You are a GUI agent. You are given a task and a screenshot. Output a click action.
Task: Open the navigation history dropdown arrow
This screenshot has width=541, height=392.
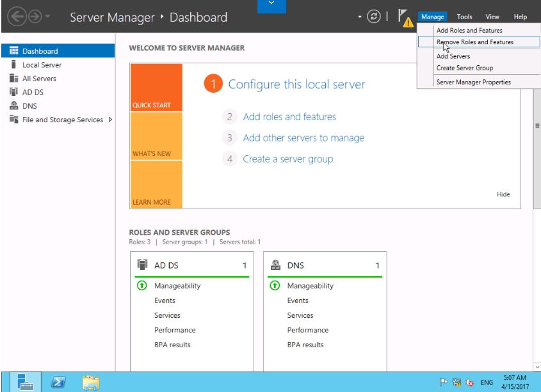point(47,16)
